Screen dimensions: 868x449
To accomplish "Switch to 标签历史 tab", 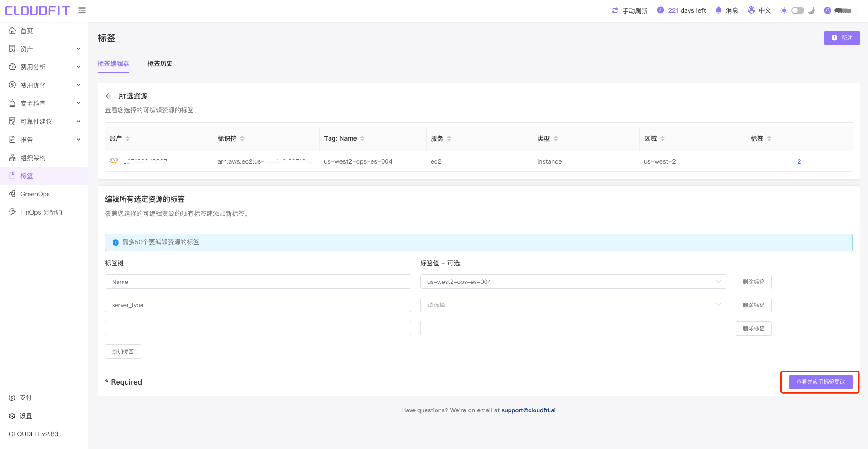I will click(x=160, y=63).
